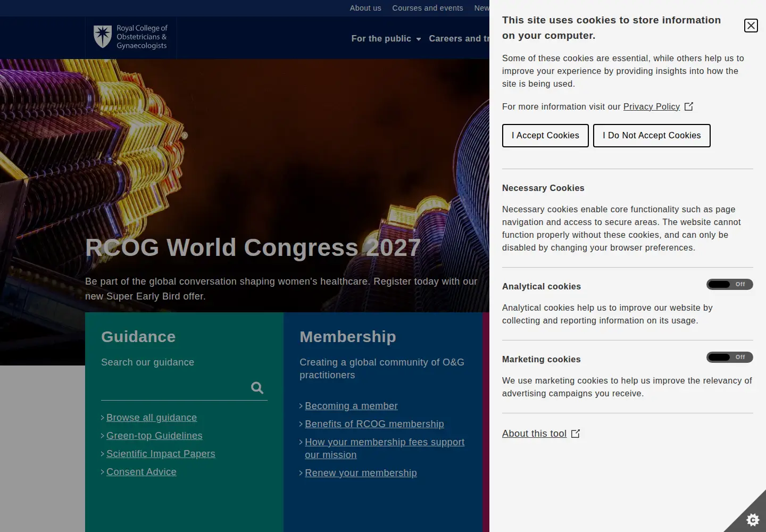Enable the Marketing cookies switch

[x=729, y=357]
